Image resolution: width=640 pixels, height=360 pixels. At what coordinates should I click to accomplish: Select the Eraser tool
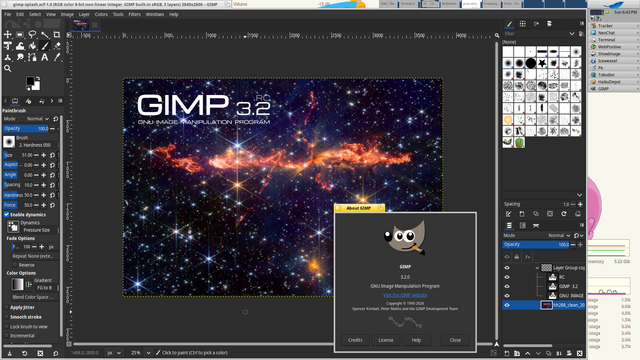57,46
